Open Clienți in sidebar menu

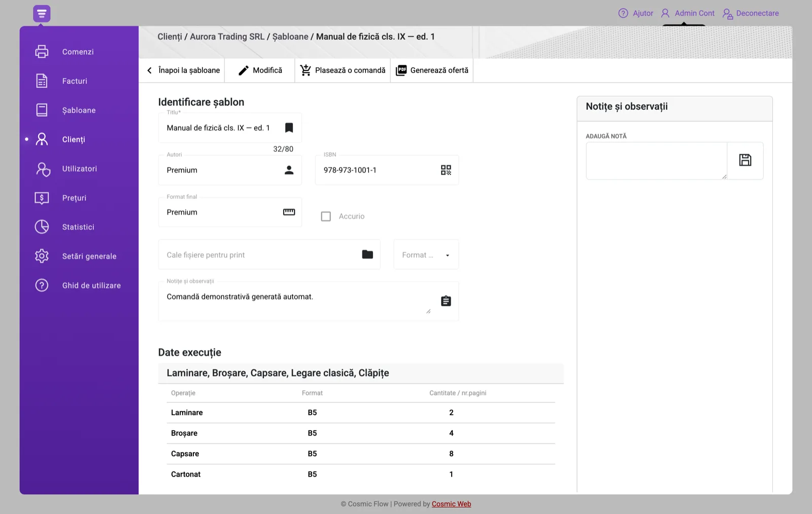[74, 140]
